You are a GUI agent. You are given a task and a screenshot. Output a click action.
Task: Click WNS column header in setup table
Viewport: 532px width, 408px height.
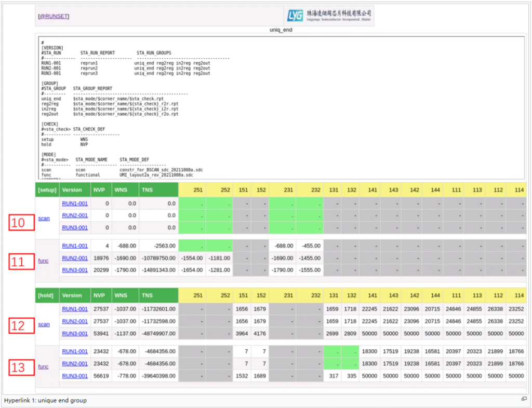pos(121,190)
